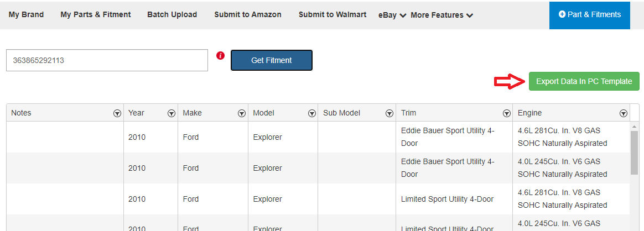Open the Model column filter icon
This screenshot has height=231, width=644.
pos(311,114)
